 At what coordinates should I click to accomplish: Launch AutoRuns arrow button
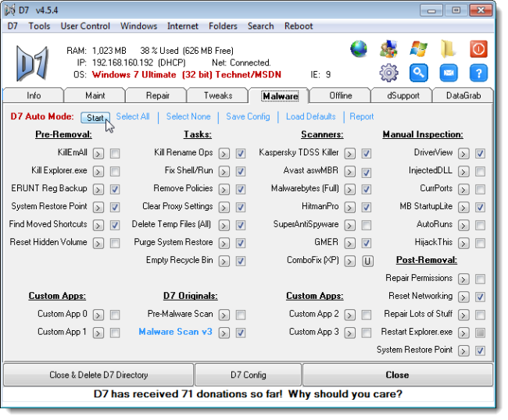click(463, 225)
